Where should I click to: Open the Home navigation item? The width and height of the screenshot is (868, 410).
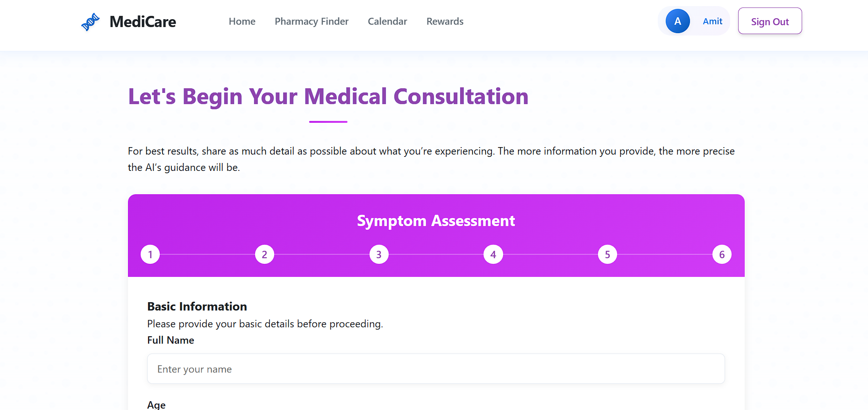(x=242, y=21)
